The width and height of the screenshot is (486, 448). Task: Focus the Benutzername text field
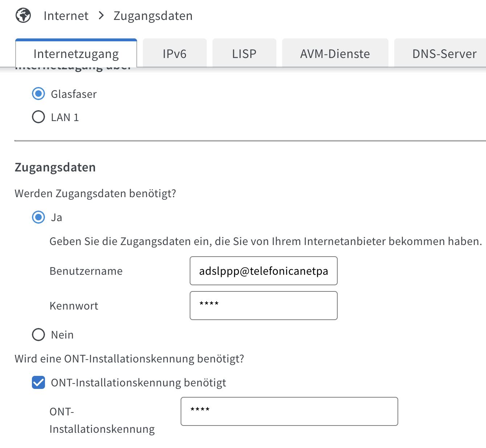click(x=264, y=271)
